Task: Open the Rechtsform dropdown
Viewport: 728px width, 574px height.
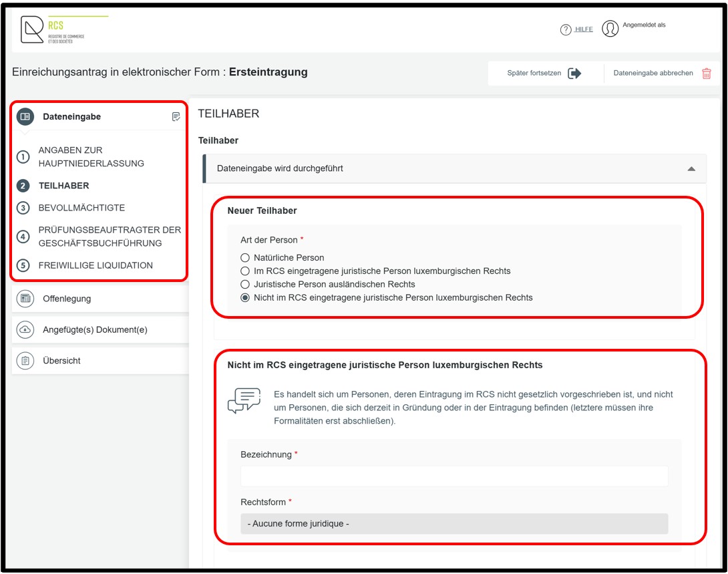Action: [454, 524]
